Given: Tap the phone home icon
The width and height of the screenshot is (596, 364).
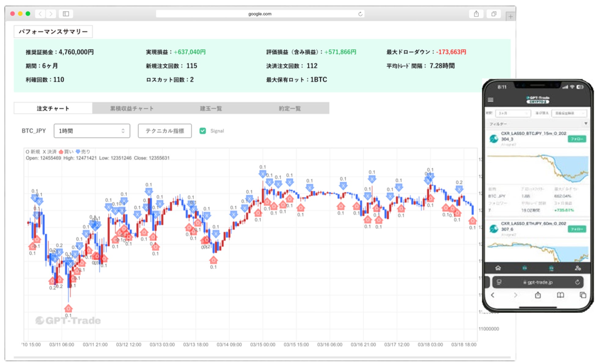Looking at the screenshot, I should pos(498,268).
